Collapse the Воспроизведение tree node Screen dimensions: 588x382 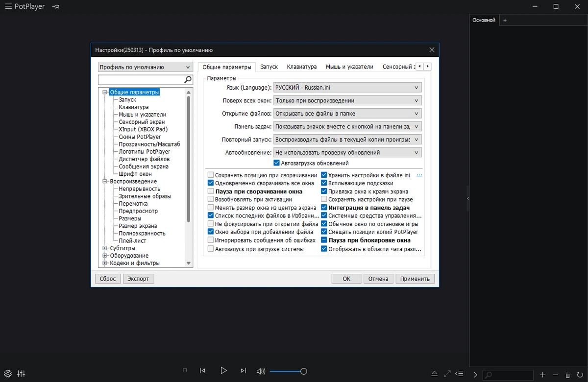coord(105,181)
